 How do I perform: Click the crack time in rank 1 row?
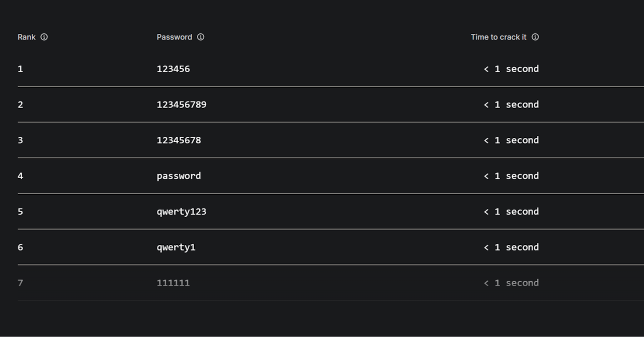click(511, 69)
